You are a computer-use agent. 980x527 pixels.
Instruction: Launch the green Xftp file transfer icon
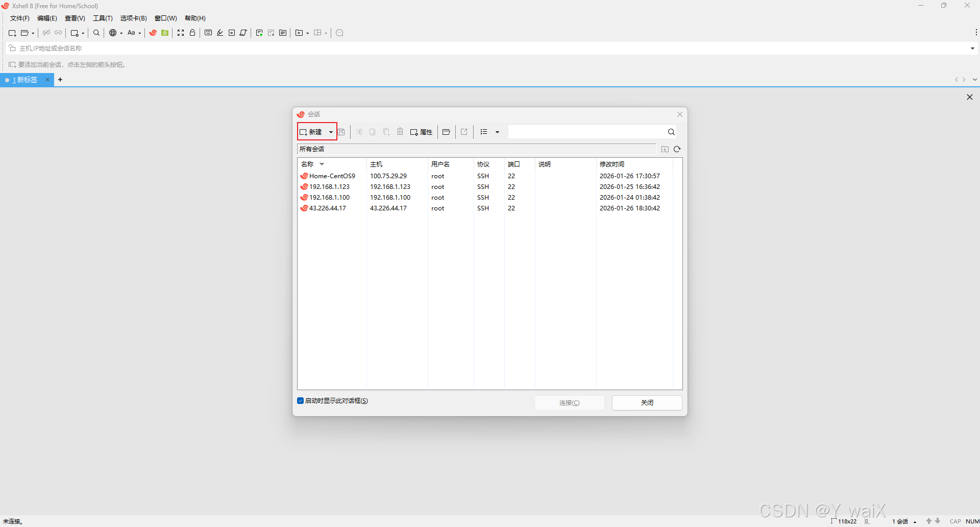tap(165, 33)
